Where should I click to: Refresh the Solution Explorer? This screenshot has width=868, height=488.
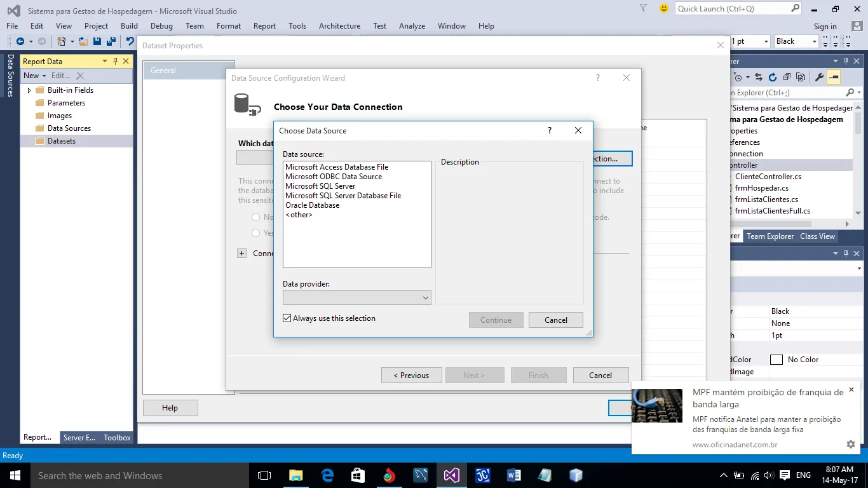[x=772, y=77]
